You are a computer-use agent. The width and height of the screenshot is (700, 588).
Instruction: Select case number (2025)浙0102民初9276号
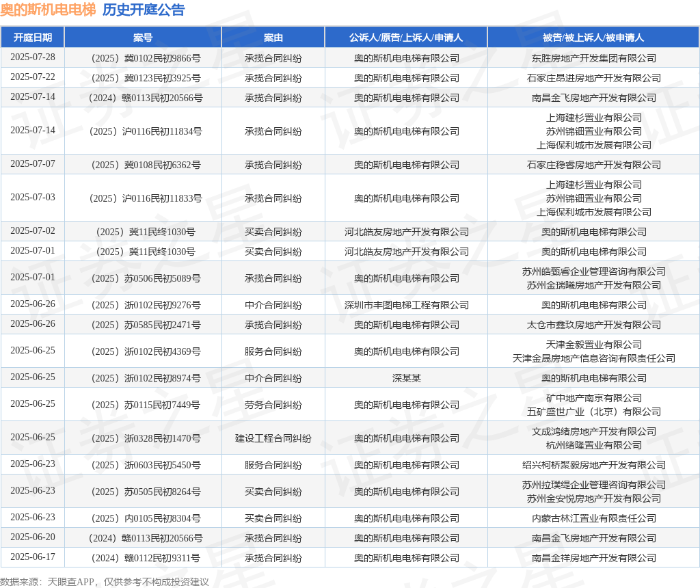[x=146, y=305]
